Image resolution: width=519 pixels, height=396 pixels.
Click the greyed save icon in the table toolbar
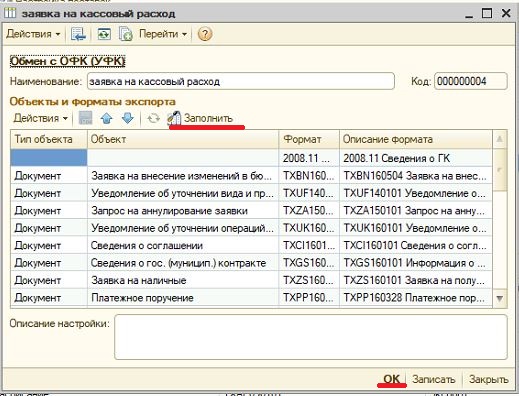tap(85, 118)
